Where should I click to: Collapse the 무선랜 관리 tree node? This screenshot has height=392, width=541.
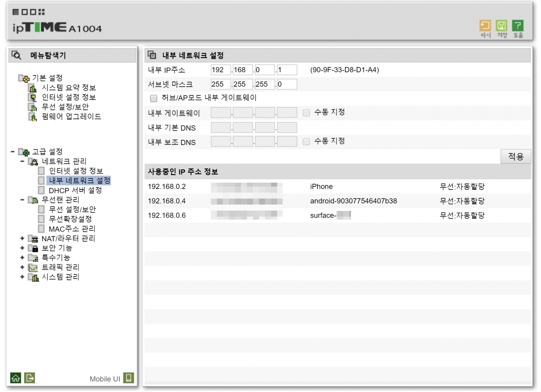click(22, 200)
